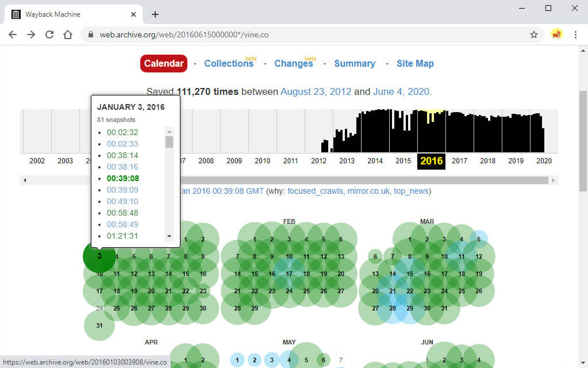
Task: Open the top_news collection link
Action: click(x=410, y=191)
